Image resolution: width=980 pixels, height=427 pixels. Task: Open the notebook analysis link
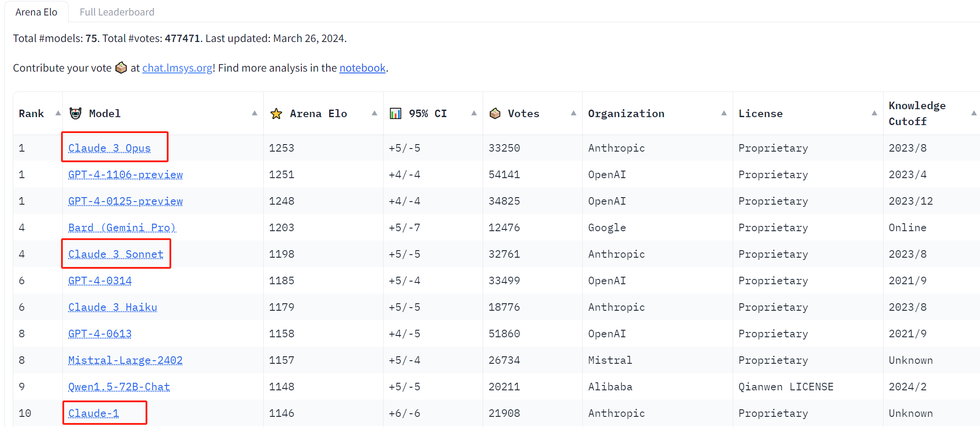[x=362, y=68]
